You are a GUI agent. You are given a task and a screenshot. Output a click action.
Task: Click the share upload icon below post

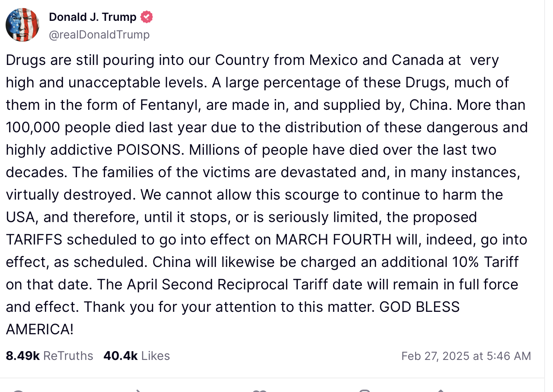(440, 390)
